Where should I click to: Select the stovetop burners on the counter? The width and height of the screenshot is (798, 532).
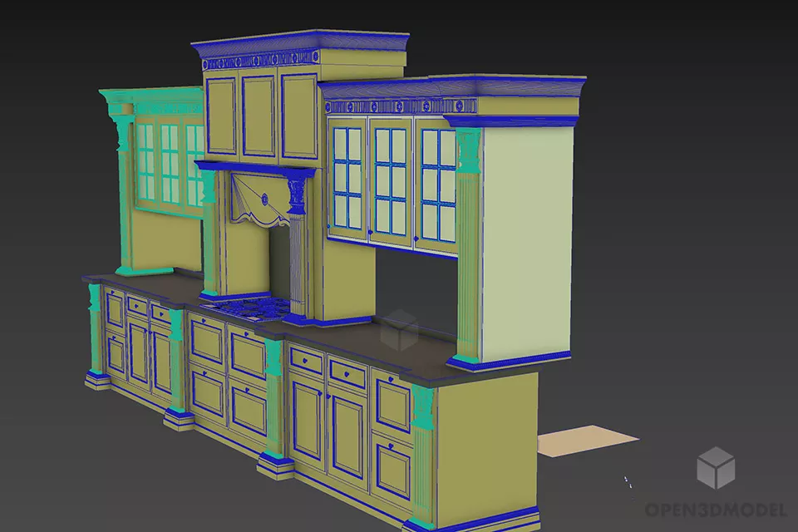coord(247,307)
